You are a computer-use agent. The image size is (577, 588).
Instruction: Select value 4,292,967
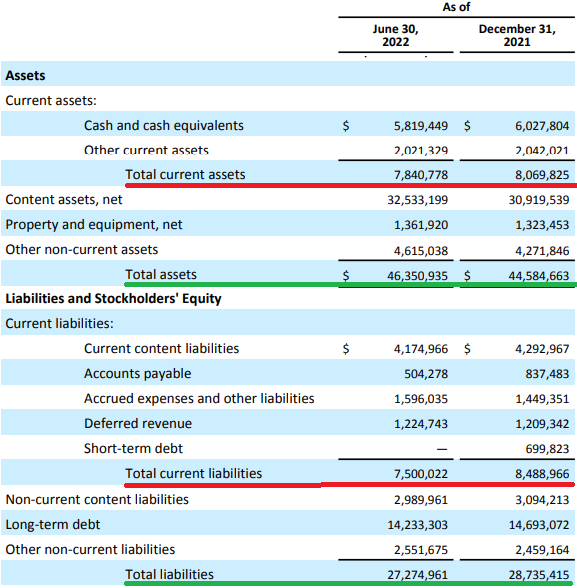542,349
